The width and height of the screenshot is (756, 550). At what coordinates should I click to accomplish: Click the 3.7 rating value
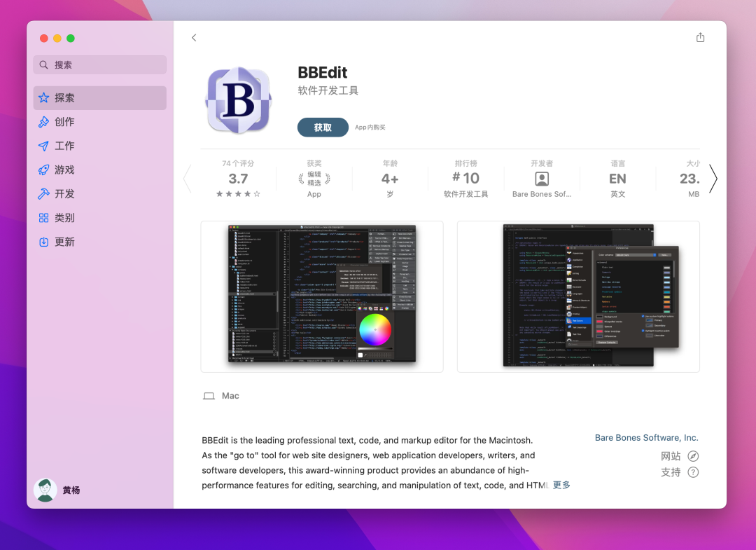coord(238,179)
